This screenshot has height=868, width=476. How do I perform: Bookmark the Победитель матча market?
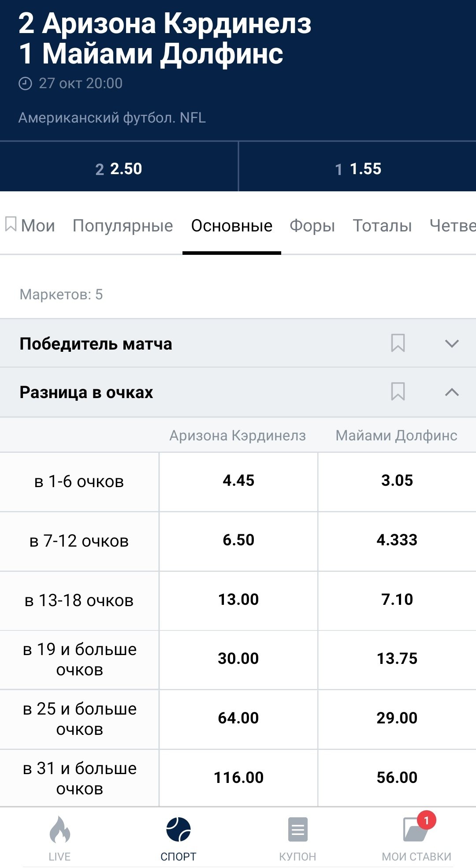point(398,343)
